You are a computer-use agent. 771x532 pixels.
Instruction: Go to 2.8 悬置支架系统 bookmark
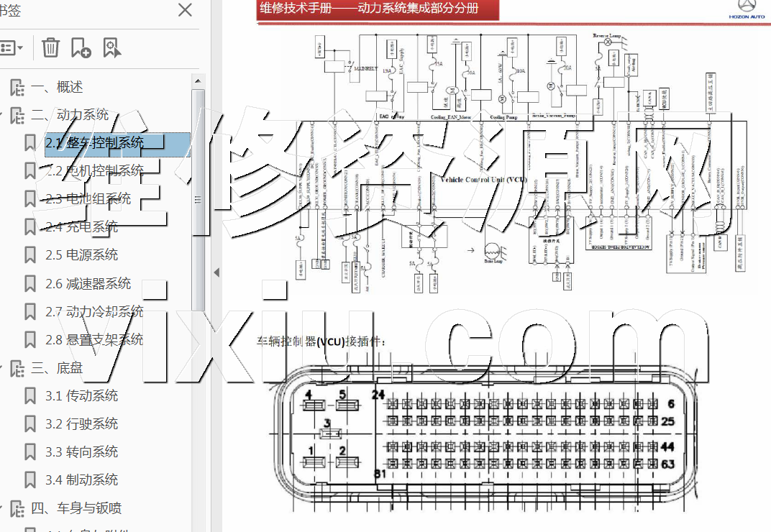coord(94,340)
